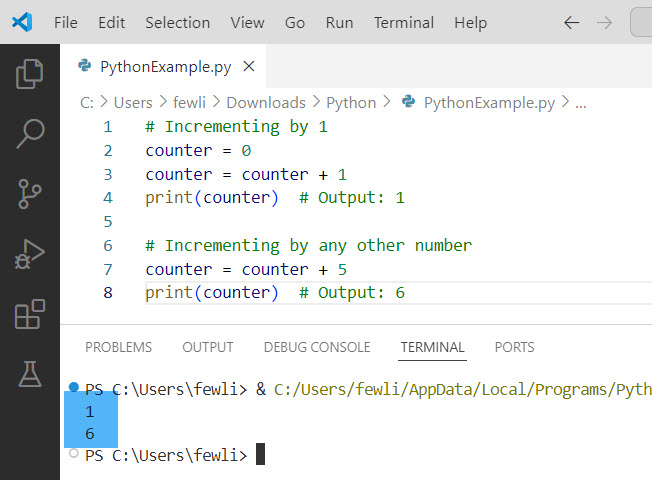Click the C: breadcrumb segment
Image resolution: width=652 pixels, height=480 pixels.
[x=87, y=102]
